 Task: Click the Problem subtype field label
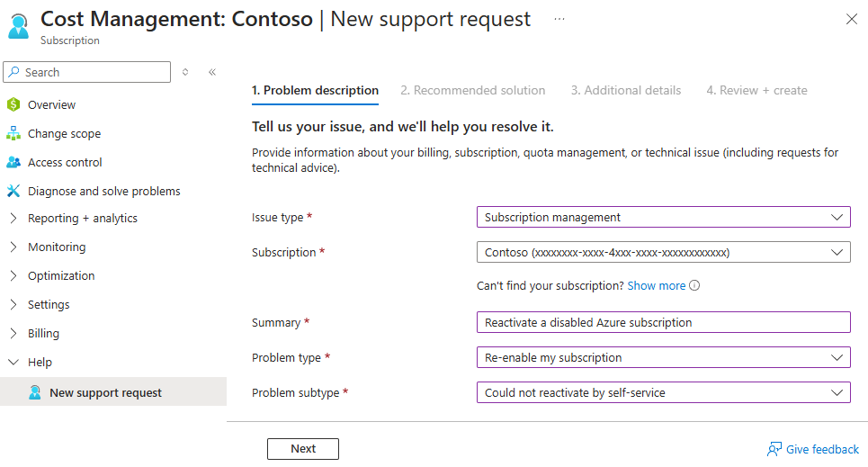click(296, 393)
